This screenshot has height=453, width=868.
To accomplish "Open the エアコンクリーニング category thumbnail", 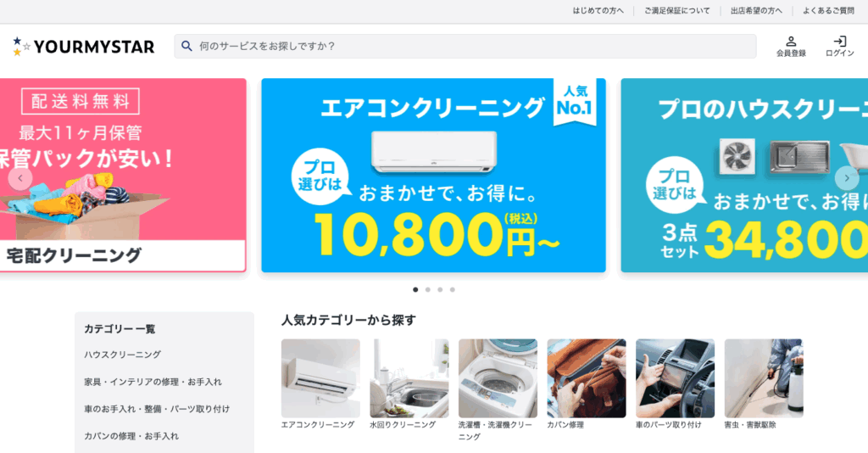I will [x=320, y=378].
